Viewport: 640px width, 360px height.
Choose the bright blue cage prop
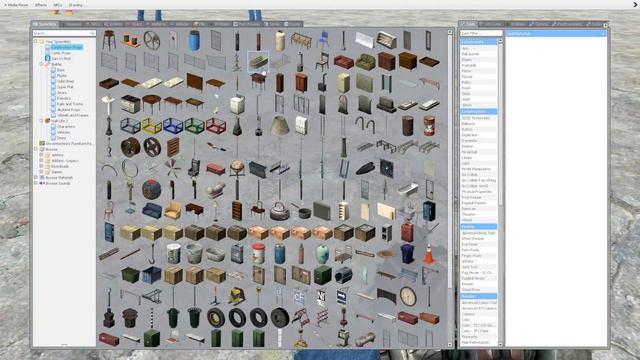point(173,126)
